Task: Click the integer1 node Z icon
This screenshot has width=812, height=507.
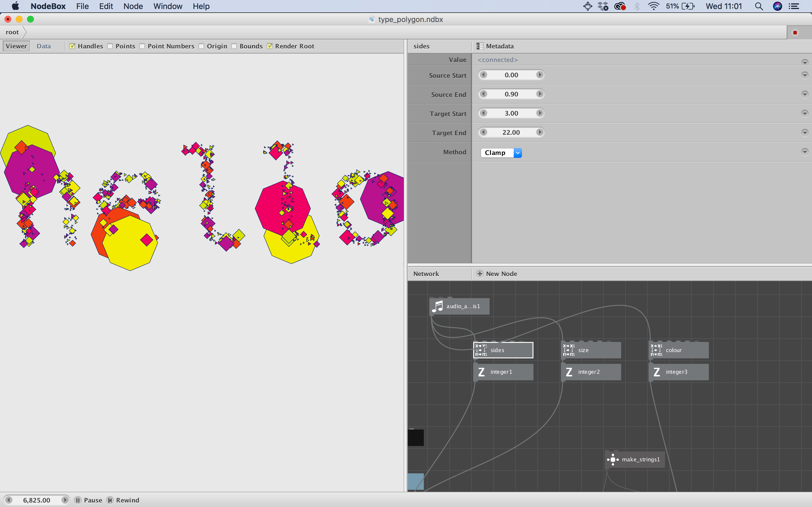Action: 481,372
